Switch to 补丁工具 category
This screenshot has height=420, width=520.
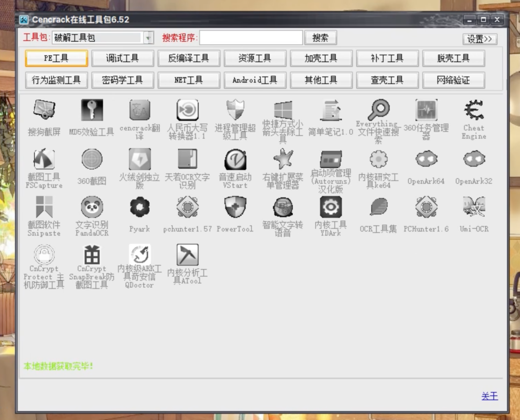387,58
